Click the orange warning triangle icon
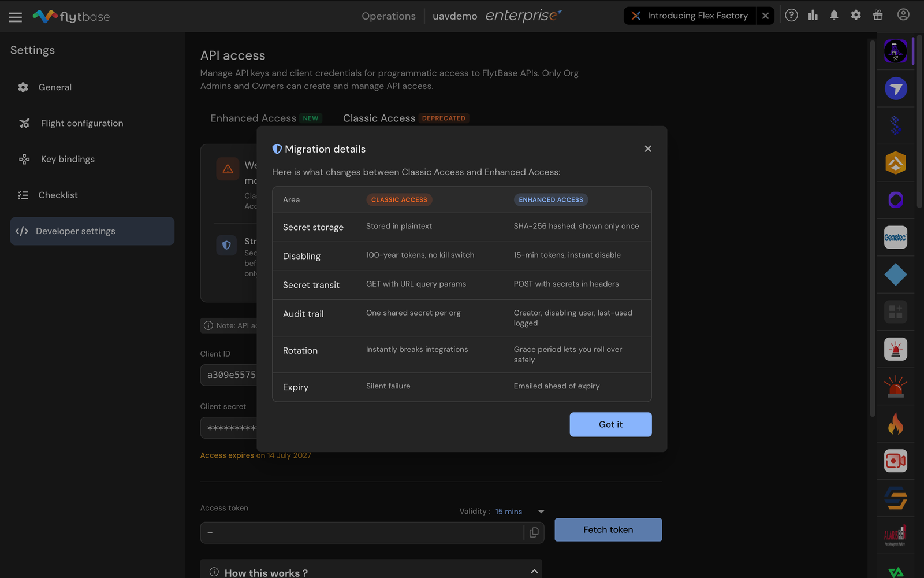The image size is (924, 578). pos(228,169)
